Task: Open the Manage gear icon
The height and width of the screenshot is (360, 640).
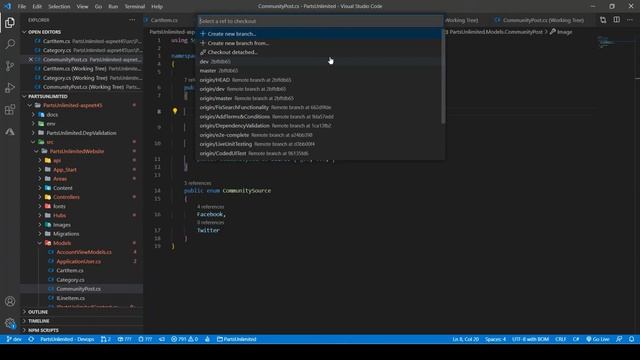Action: [10, 323]
